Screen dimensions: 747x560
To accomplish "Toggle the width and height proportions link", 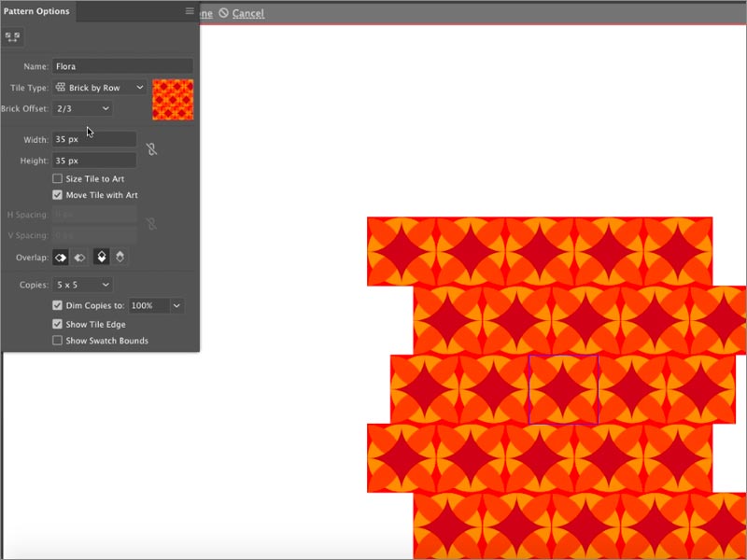I will [151, 149].
